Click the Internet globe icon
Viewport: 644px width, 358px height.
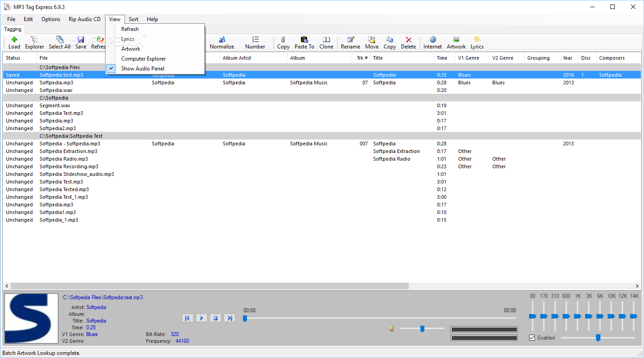click(x=433, y=40)
